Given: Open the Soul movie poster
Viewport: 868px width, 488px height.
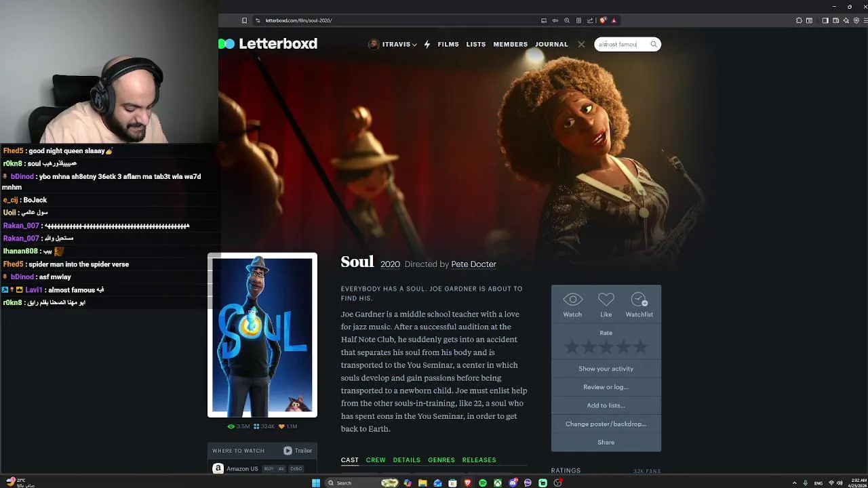Looking at the screenshot, I should (x=262, y=335).
